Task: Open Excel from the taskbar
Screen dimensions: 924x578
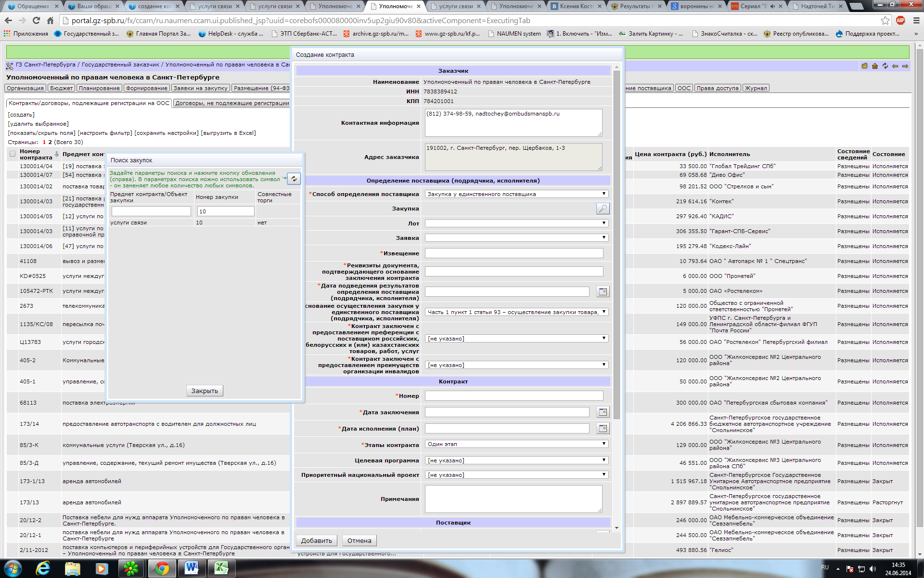Action: pyautogui.click(x=221, y=569)
